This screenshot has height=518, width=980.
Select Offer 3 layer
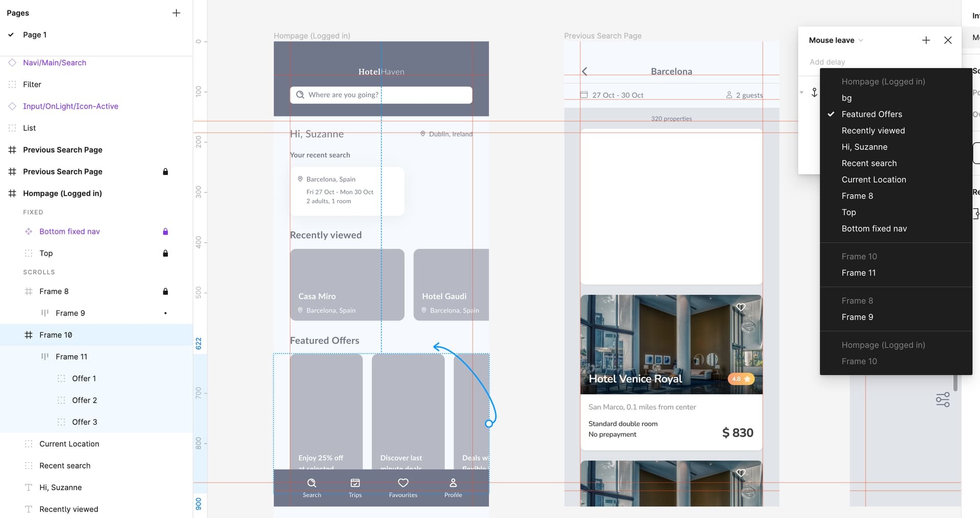coord(84,422)
